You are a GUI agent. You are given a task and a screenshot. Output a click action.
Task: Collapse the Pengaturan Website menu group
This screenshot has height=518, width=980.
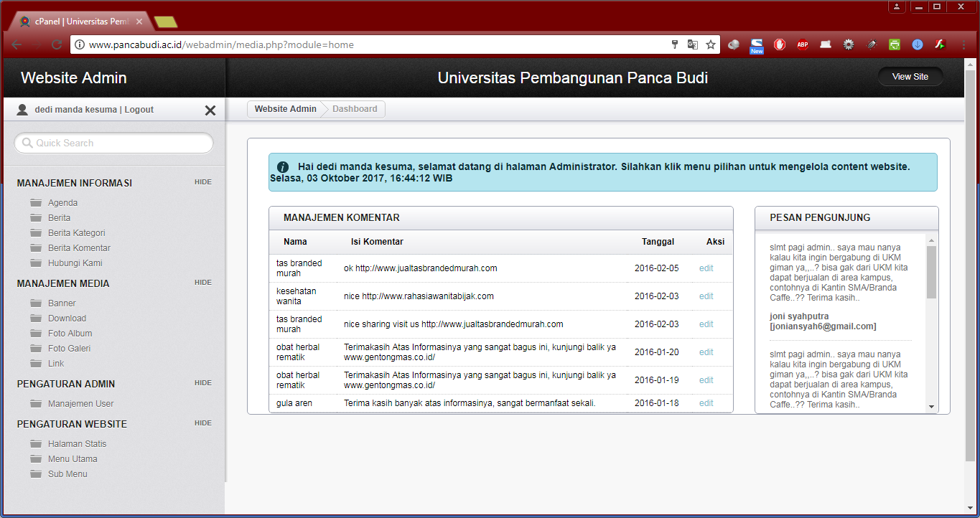[x=203, y=423]
